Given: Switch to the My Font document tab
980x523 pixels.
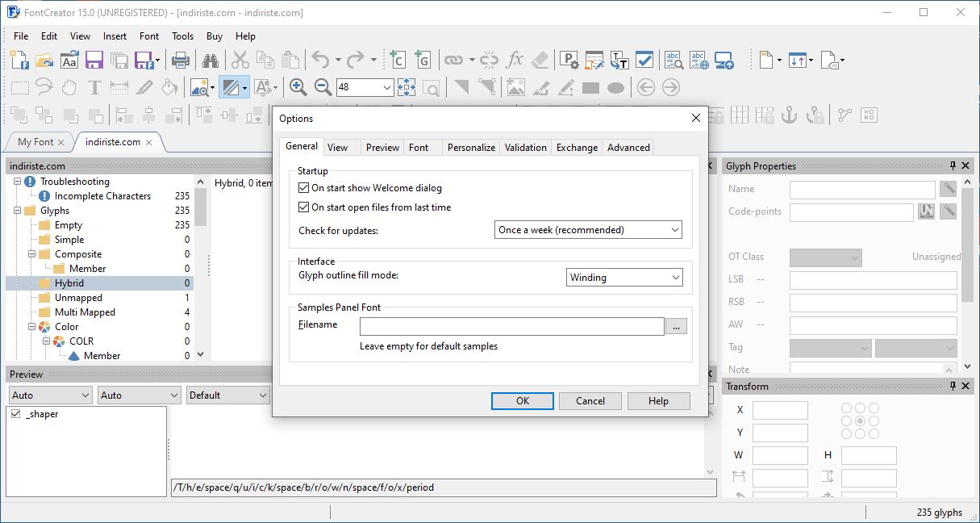Looking at the screenshot, I should click(35, 142).
